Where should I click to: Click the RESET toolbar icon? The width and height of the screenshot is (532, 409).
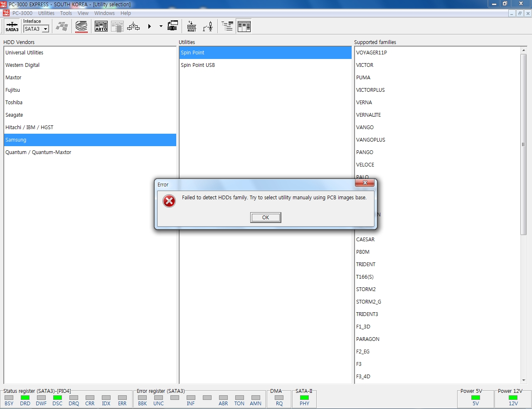(192, 27)
